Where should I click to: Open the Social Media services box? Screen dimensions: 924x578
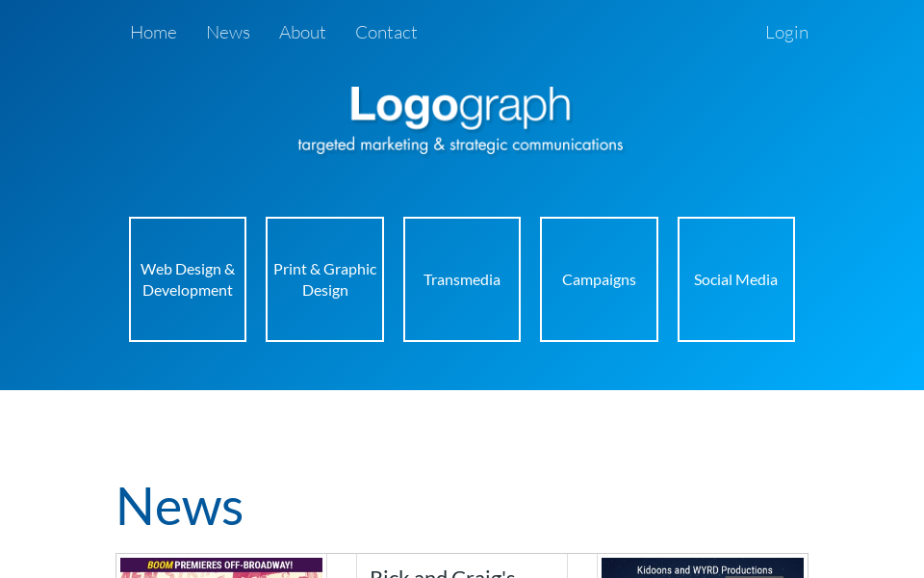tap(735, 279)
